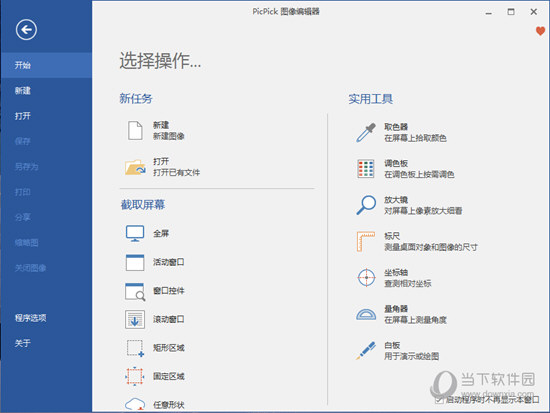Click the whiteboard pen icon
Image resolution: width=550 pixels, height=413 pixels.
[x=366, y=351]
